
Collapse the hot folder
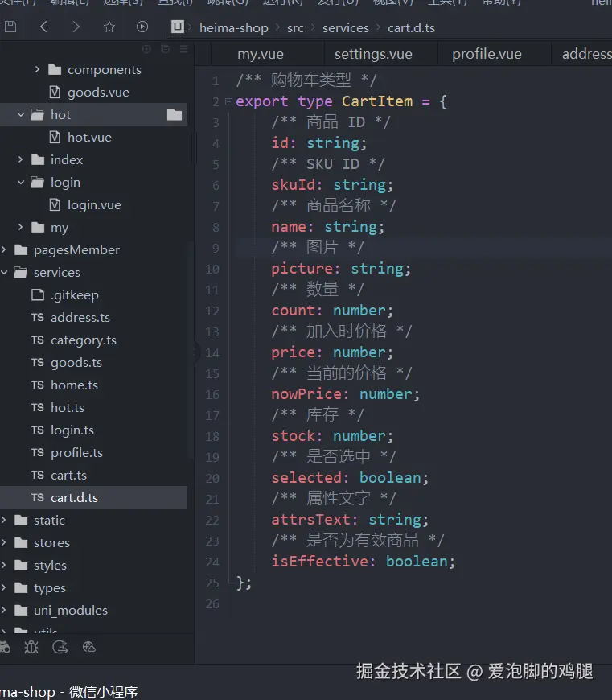tap(21, 115)
